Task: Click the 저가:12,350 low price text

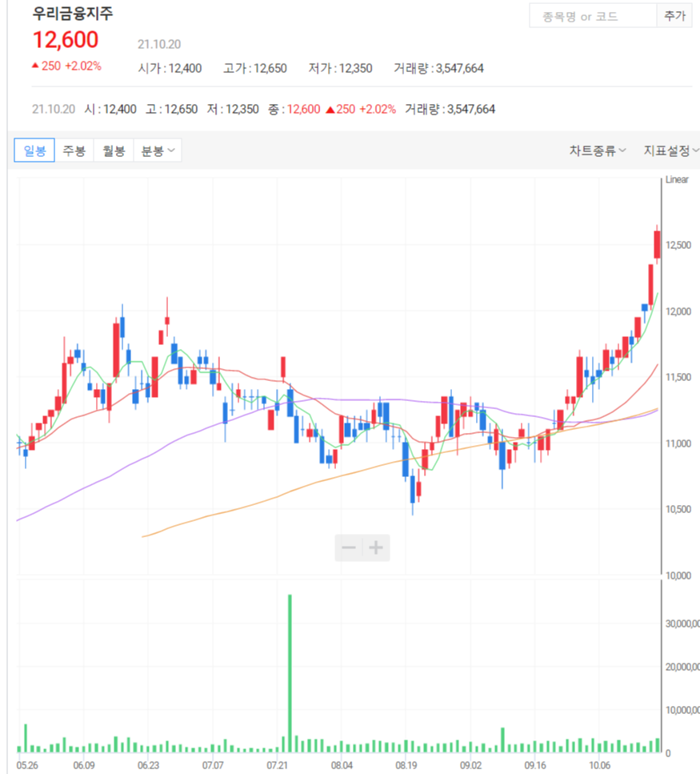Action: click(340, 68)
